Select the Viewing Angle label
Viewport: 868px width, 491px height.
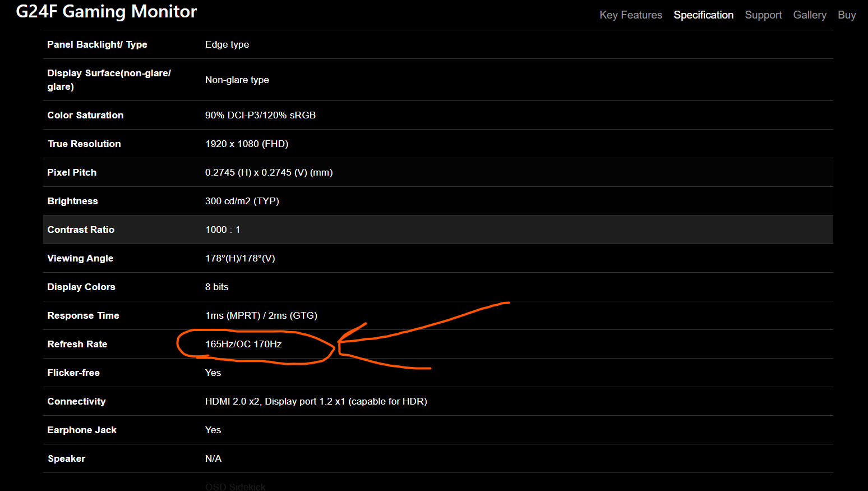[80, 258]
